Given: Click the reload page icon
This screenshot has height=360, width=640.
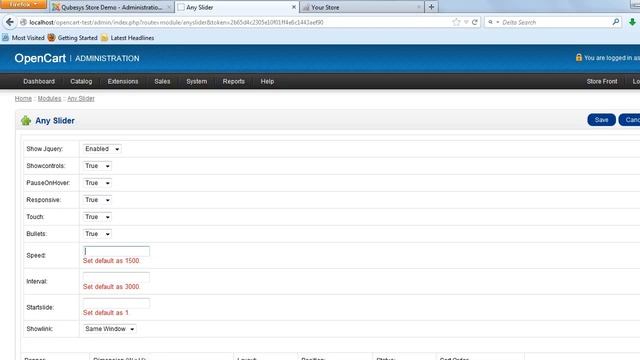Looking at the screenshot, I should coord(475,22).
